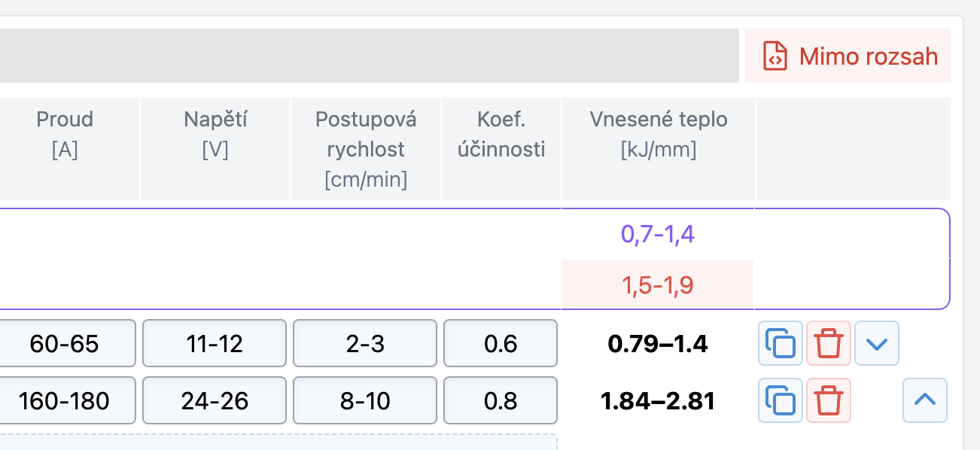Click the Mimo rozsah button

coord(848,56)
